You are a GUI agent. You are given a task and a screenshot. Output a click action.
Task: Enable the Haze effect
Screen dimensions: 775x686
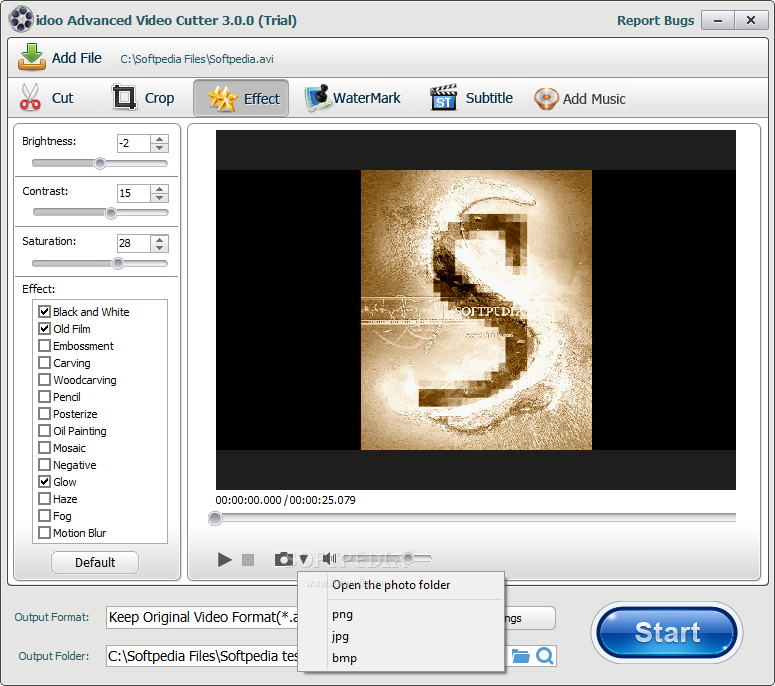click(44, 498)
